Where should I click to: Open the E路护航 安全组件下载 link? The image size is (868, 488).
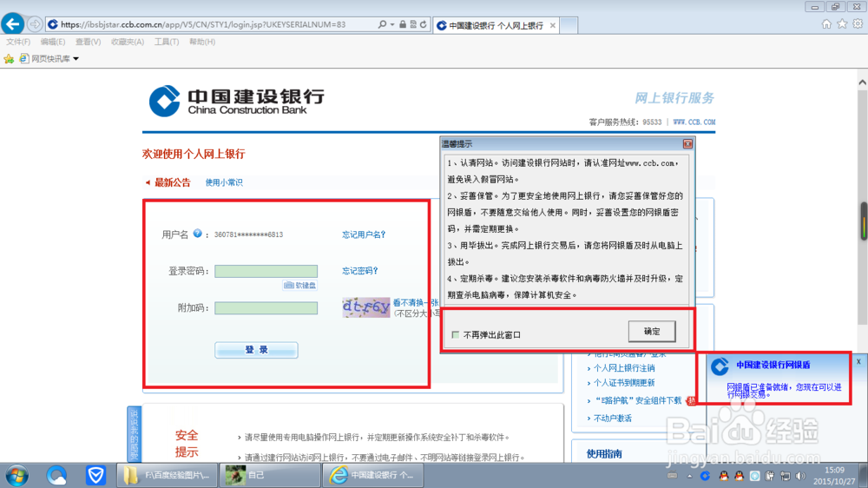638,400
